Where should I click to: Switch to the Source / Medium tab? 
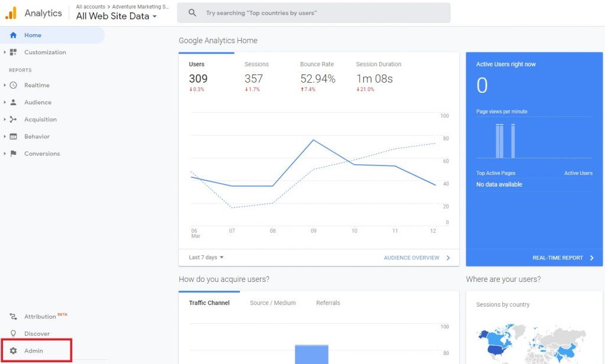pyautogui.click(x=273, y=303)
